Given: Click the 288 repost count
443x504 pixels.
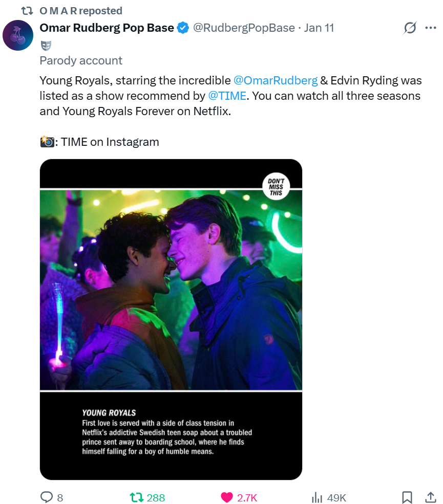Looking at the screenshot, I should point(156,497).
